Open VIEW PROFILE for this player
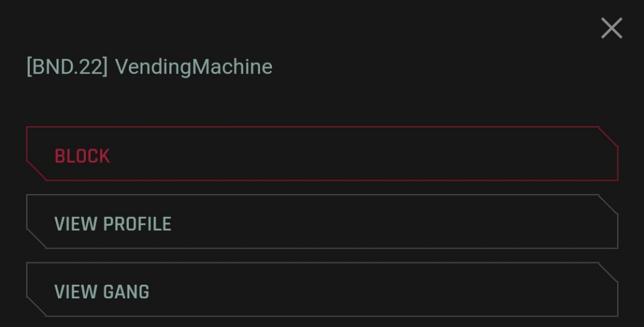644x327 pixels. [322, 222]
